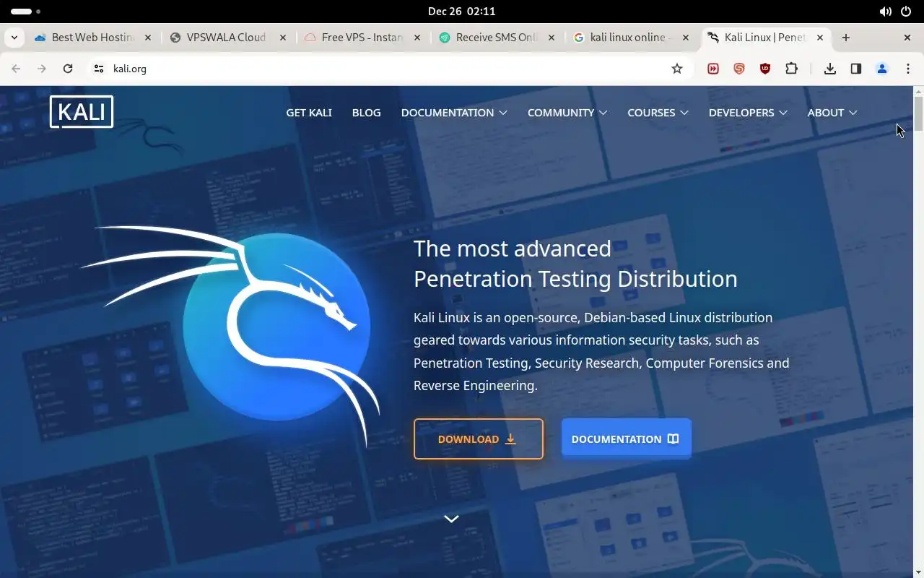Click the 'Kali Linux is an open-source' paragraph
This screenshot has width=924, height=578.
coord(601,351)
